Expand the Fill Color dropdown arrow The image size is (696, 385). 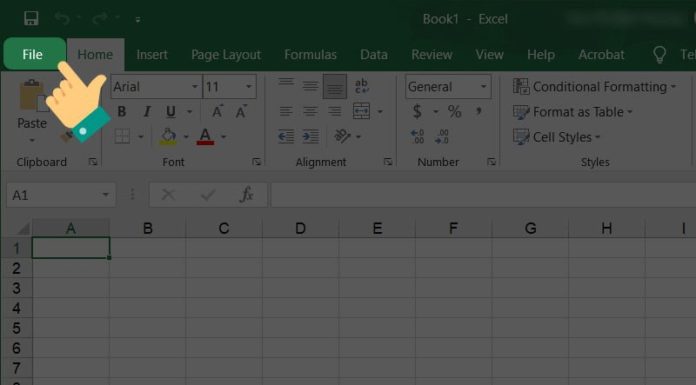pos(186,136)
